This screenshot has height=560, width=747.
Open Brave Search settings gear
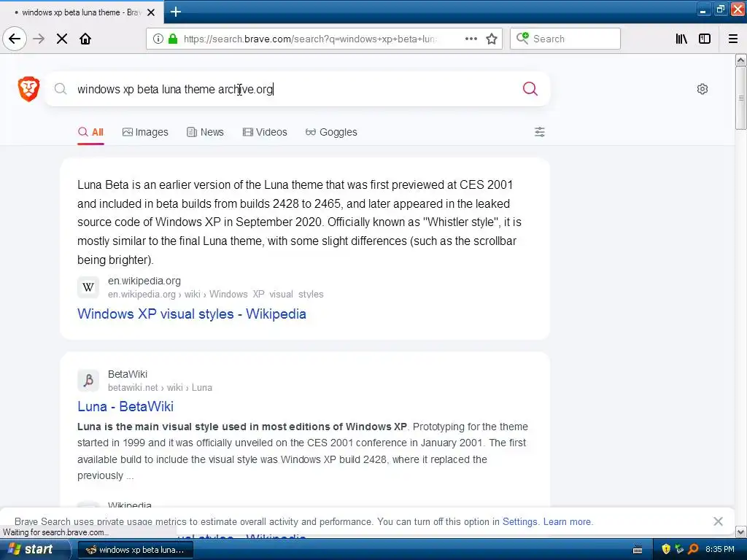(x=703, y=88)
